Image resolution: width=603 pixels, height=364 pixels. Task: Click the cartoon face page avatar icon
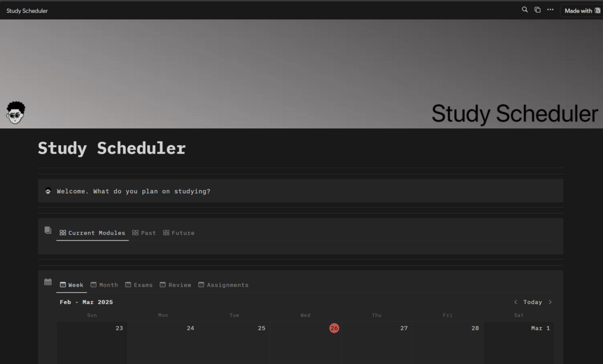coord(16,113)
